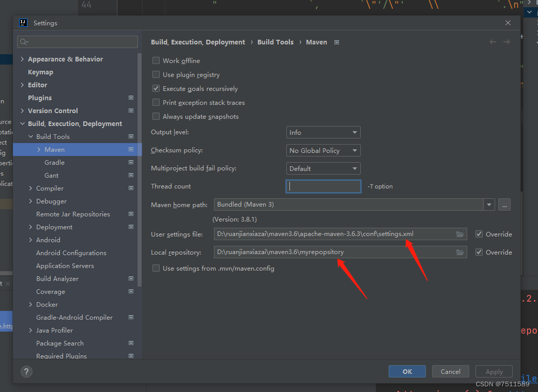Viewport: 538px width, 392px height.
Task: Click the project-level icon on the Maven row
Action: coord(131,150)
